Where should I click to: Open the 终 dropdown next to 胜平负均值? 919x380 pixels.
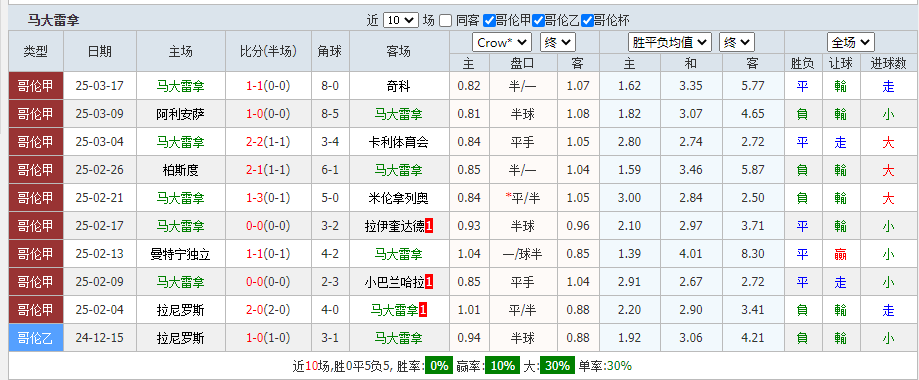click(x=737, y=42)
